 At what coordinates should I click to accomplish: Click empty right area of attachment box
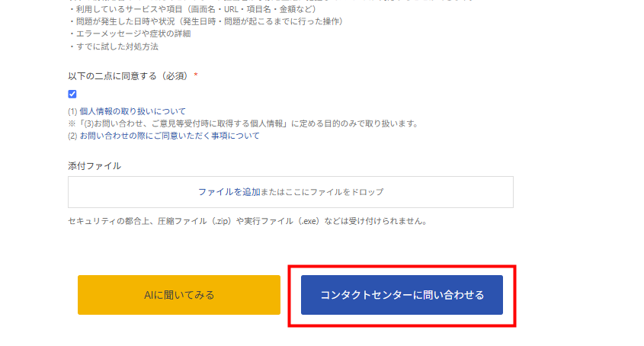tap(448, 192)
